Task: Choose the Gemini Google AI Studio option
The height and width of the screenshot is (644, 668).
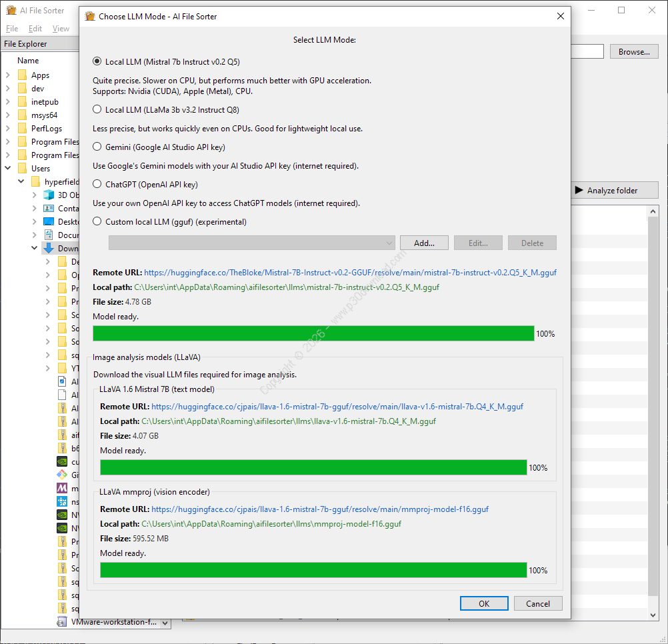Action: 98,147
